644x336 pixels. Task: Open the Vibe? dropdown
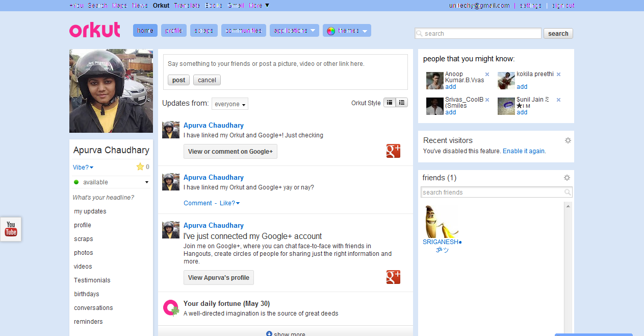pyautogui.click(x=83, y=167)
